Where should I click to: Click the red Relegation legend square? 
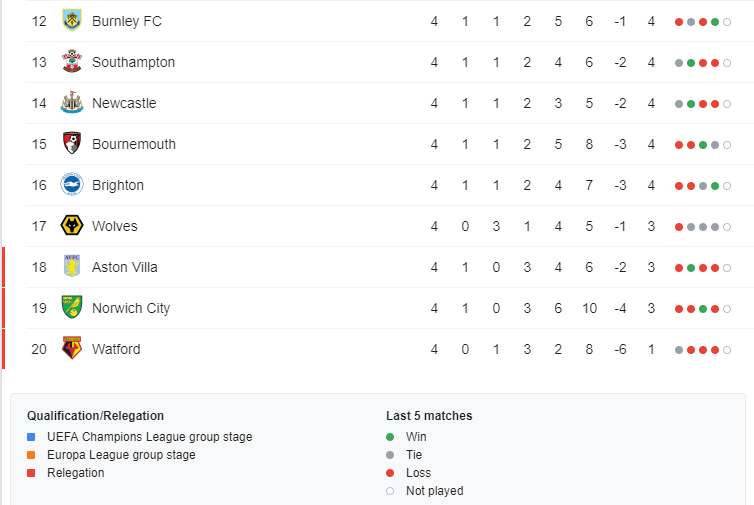tap(31, 473)
